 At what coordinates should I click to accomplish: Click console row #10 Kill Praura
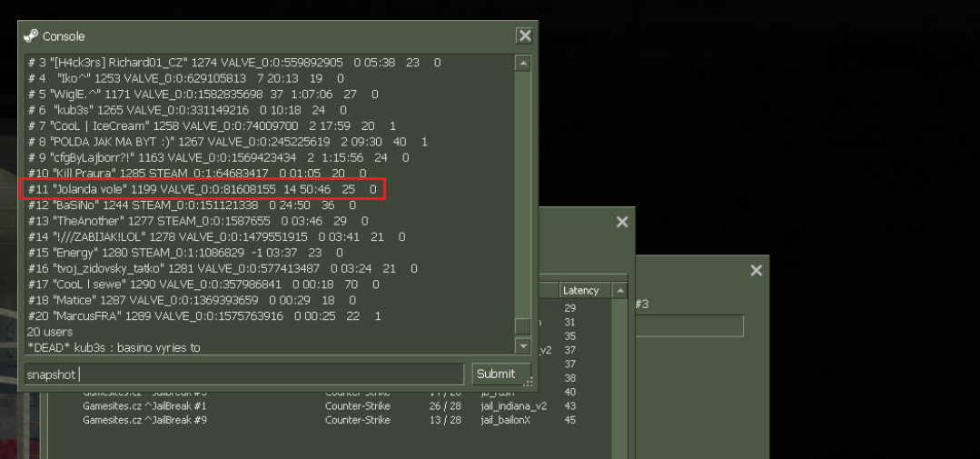[x=197, y=174]
